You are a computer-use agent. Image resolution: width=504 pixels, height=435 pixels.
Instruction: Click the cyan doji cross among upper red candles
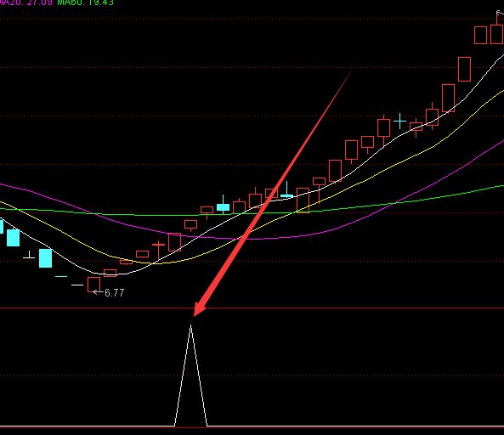(399, 121)
